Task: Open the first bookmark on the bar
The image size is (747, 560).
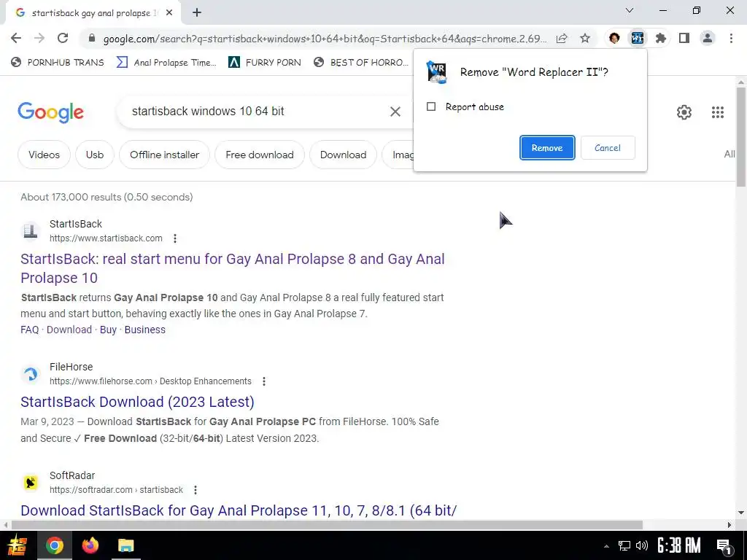Action: [58, 63]
